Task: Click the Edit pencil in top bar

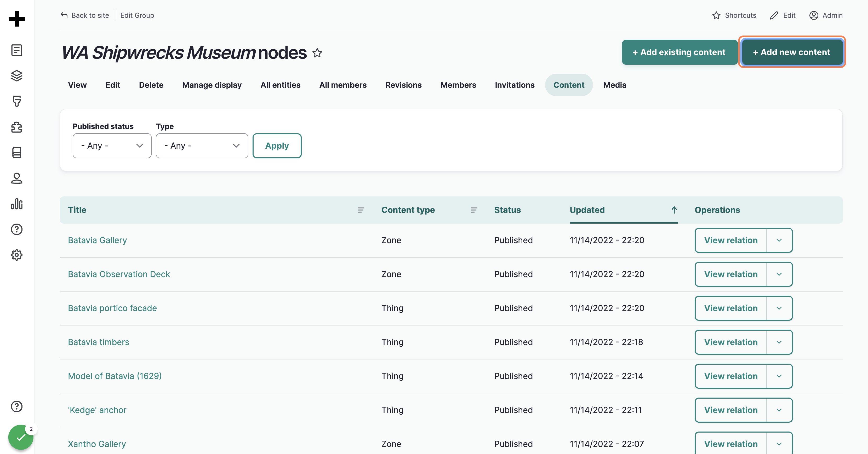Action: click(783, 15)
